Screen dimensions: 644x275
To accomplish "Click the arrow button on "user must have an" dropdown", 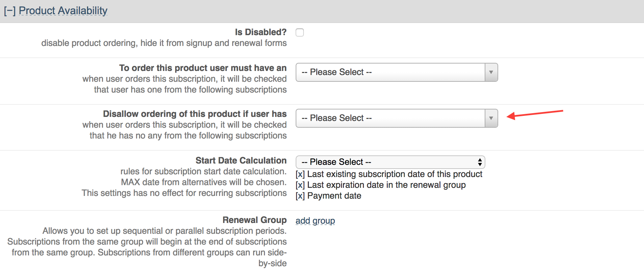I will pos(491,72).
